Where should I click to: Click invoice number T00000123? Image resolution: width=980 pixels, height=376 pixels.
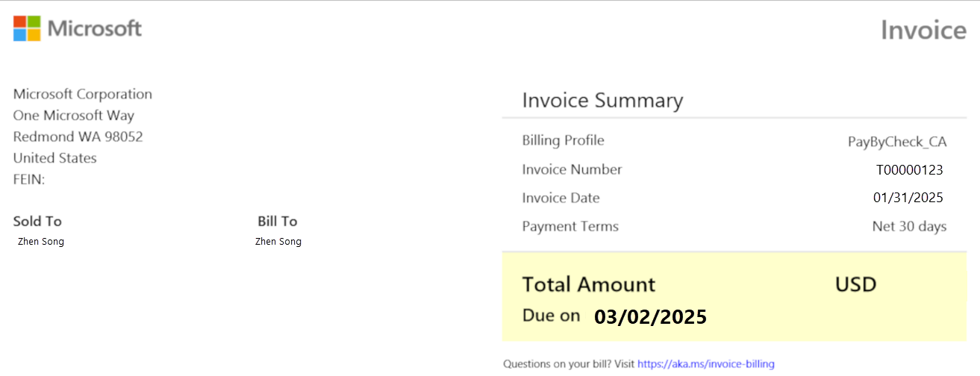tap(909, 170)
